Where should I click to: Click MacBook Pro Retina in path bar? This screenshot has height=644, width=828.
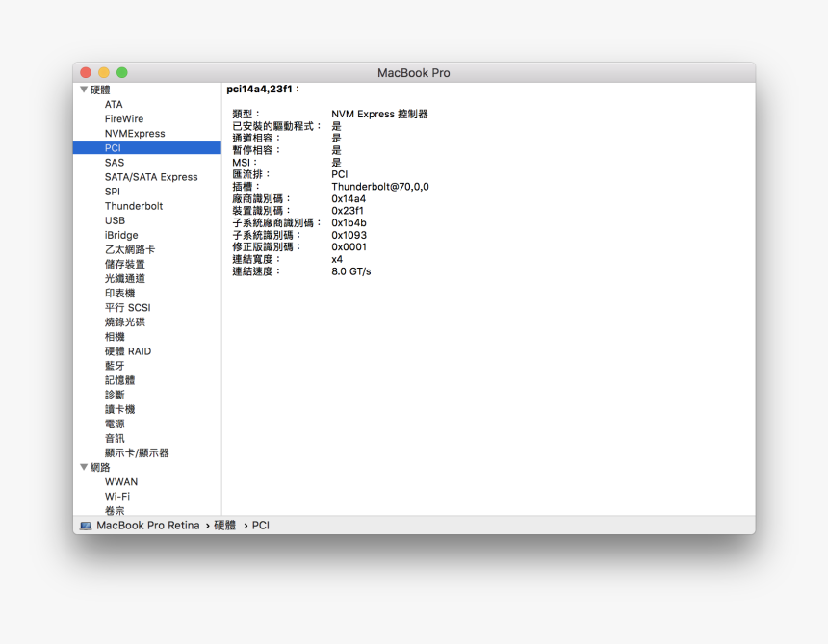(148, 526)
